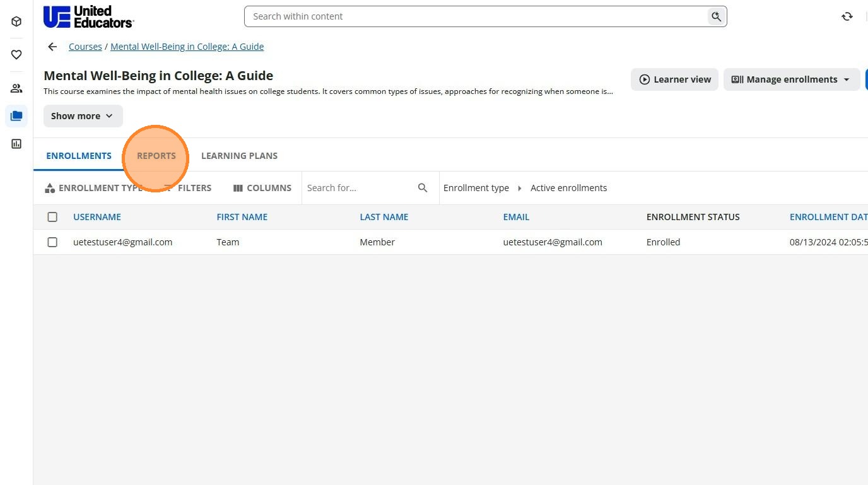Click the Enrollment type breadcrumb text
This screenshot has height=485, width=868.
pyautogui.click(x=476, y=188)
